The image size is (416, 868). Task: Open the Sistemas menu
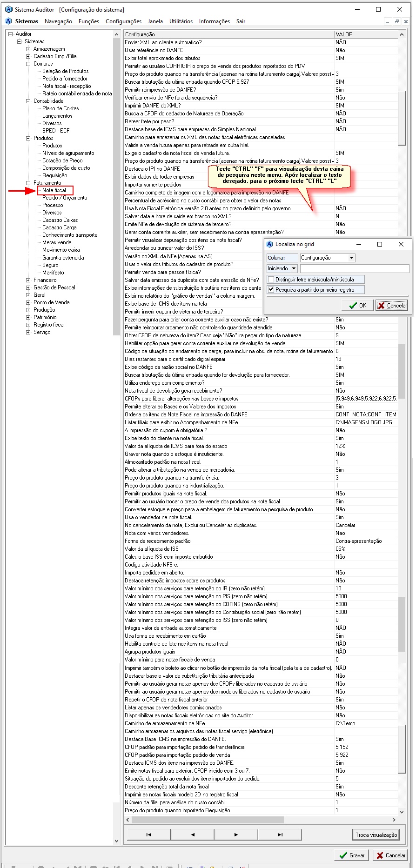[x=27, y=21]
